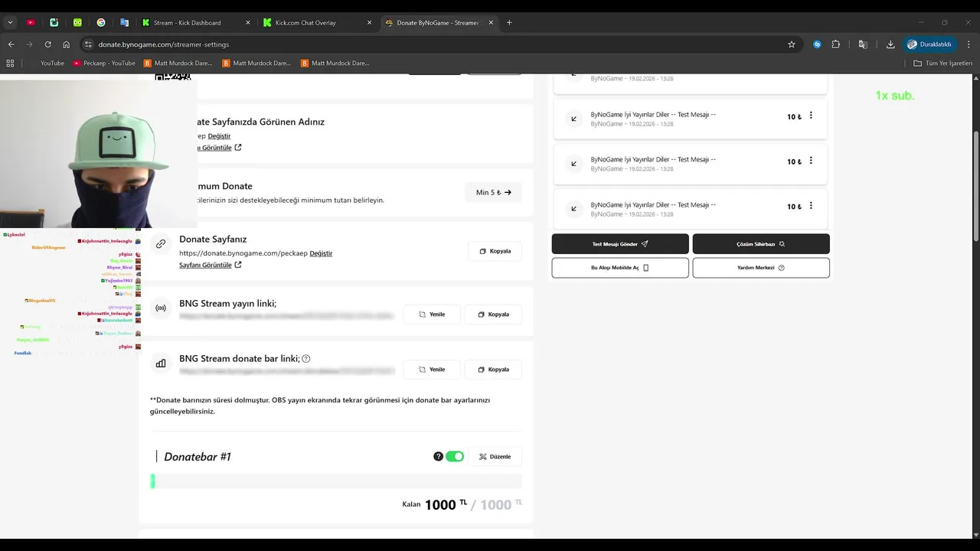The height and width of the screenshot is (551, 980).
Task: Open the Shazam extension icon
Action: [817, 44]
